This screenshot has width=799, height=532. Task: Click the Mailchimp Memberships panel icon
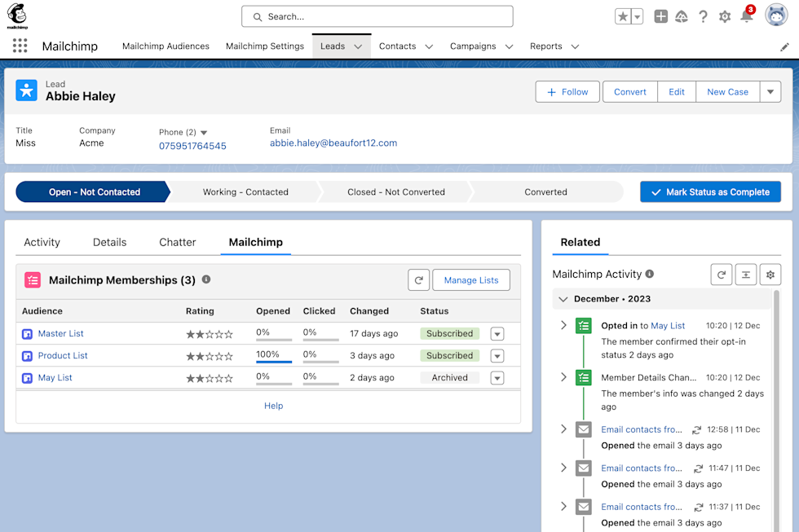coord(33,279)
